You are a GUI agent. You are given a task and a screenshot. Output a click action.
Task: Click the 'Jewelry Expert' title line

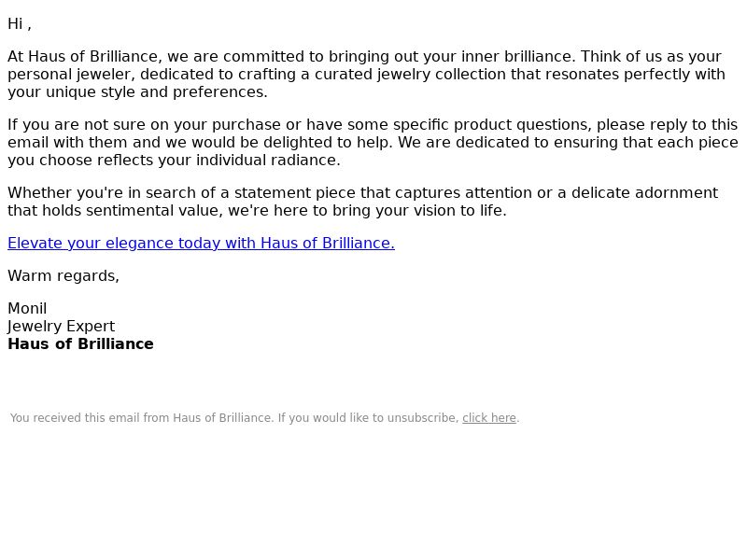point(61,326)
